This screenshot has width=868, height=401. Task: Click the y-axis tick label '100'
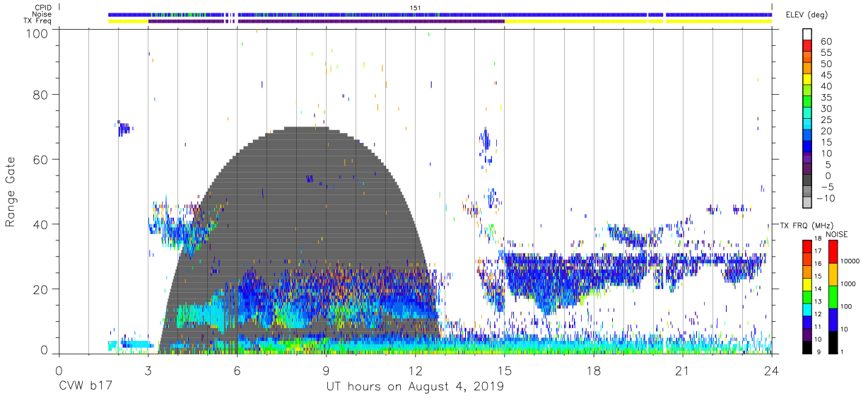(x=38, y=33)
